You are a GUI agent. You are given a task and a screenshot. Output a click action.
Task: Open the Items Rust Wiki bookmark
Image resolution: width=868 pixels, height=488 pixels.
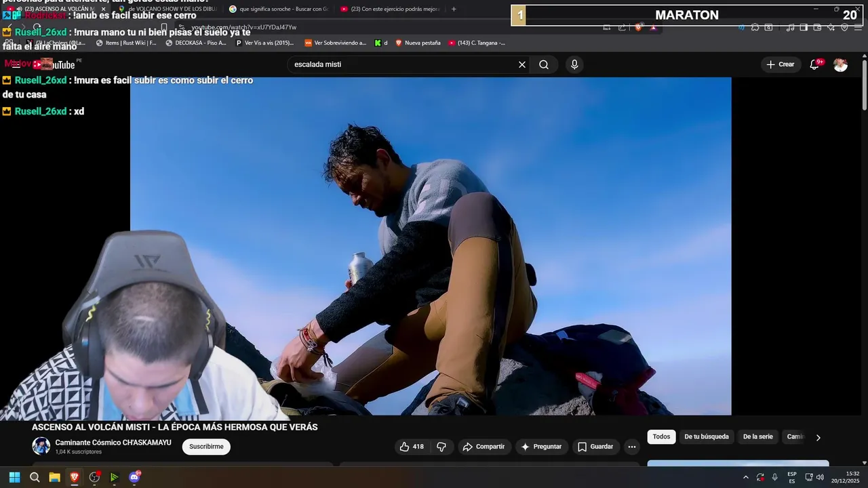tap(126, 43)
